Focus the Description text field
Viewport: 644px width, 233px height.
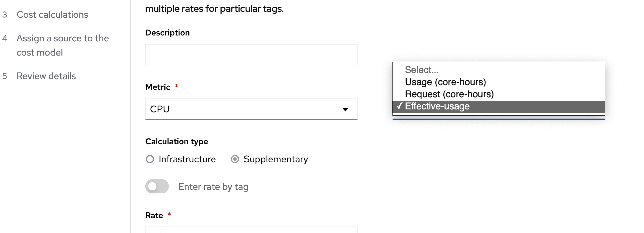tap(251, 55)
